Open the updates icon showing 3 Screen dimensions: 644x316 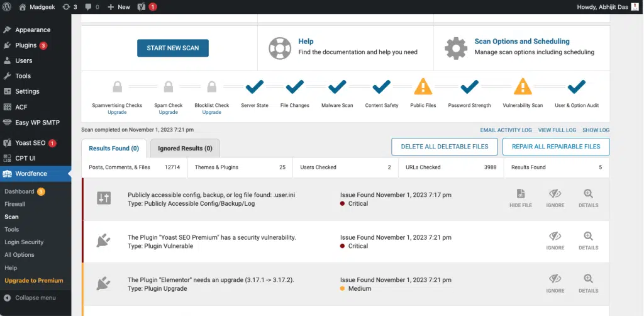click(x=69, y=7)
